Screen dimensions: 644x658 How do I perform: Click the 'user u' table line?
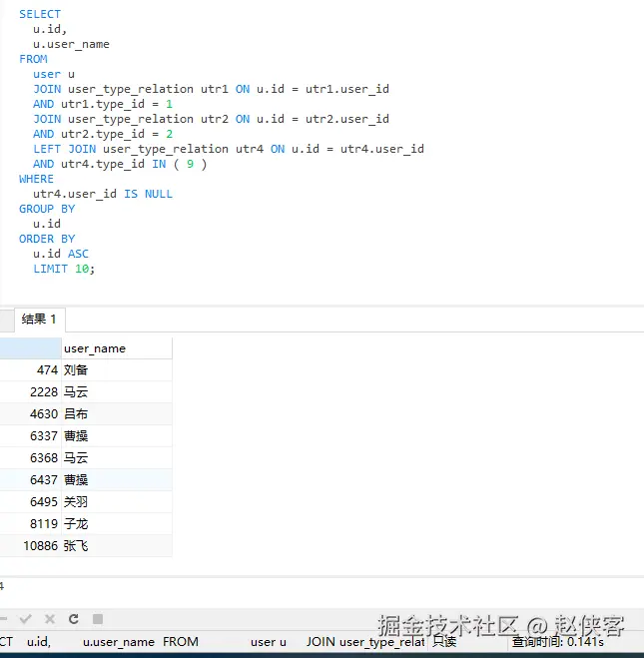pos(54,74)
